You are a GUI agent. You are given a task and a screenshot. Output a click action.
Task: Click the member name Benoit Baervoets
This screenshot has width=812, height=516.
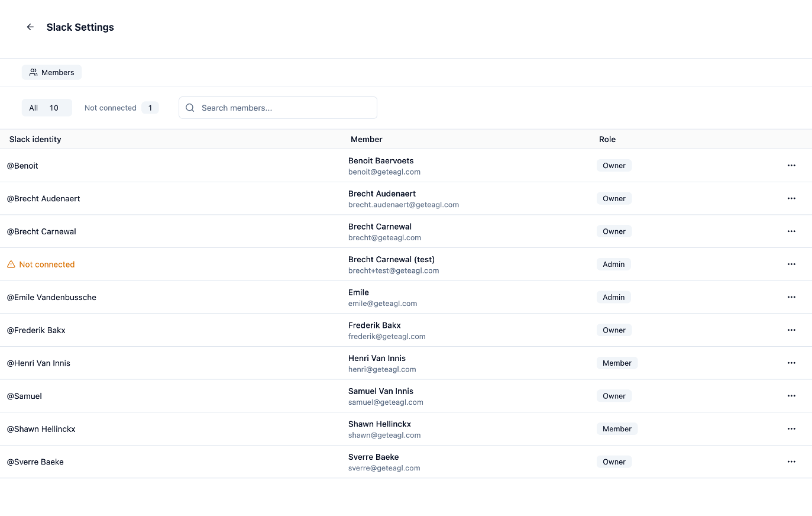pyautogui.click(x=381, y=160)
